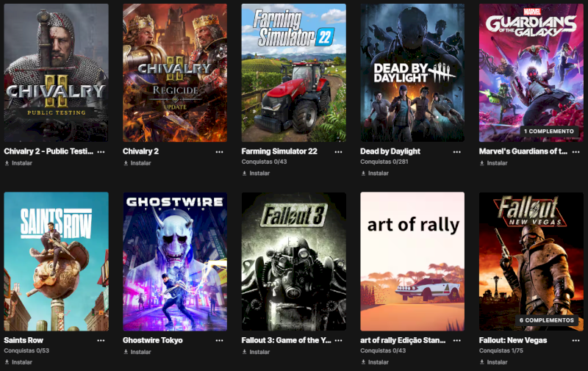
Task: Open options menu for Fallout: New Vegas
Action: (x=576, y=341)
